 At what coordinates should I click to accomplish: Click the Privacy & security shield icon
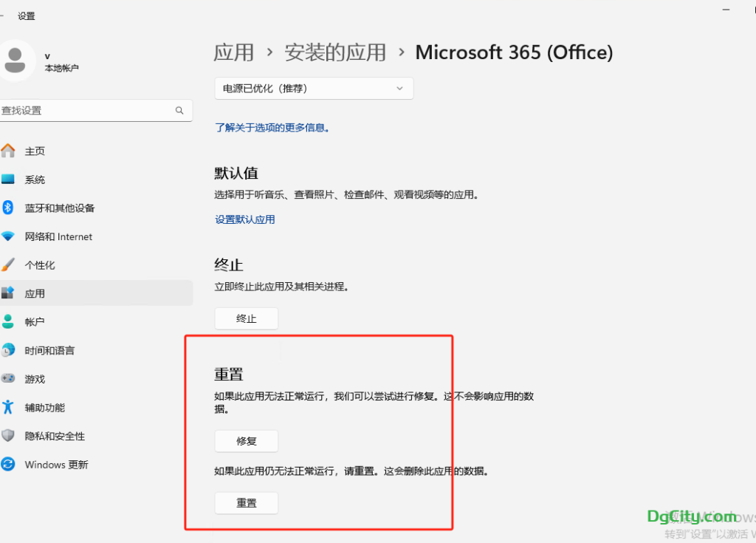8,436
